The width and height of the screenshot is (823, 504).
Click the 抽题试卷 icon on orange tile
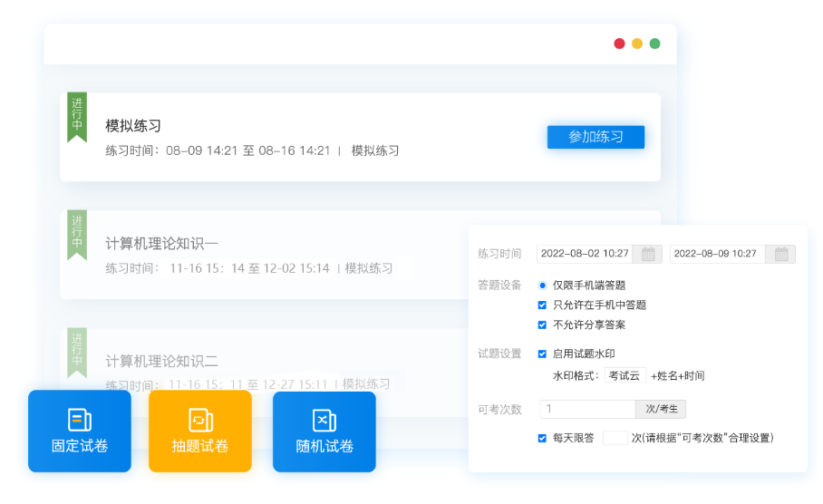click(200, 420)
